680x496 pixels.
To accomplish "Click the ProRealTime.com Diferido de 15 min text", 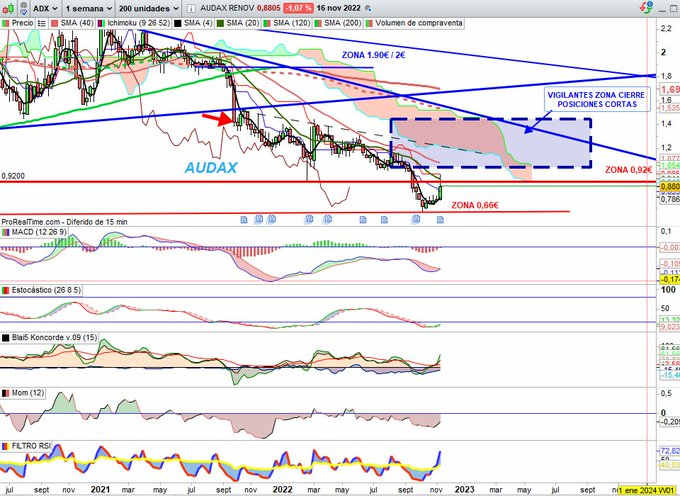I will pos(64,222).
